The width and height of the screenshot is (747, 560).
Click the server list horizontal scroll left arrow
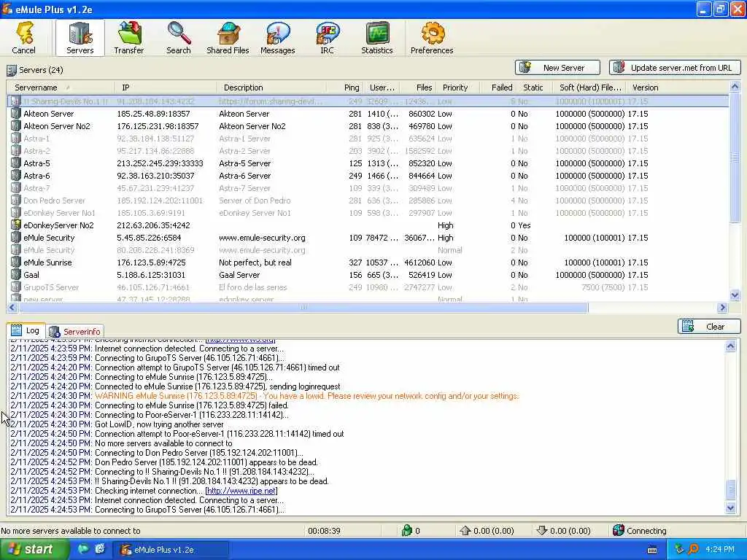(12, 308)
